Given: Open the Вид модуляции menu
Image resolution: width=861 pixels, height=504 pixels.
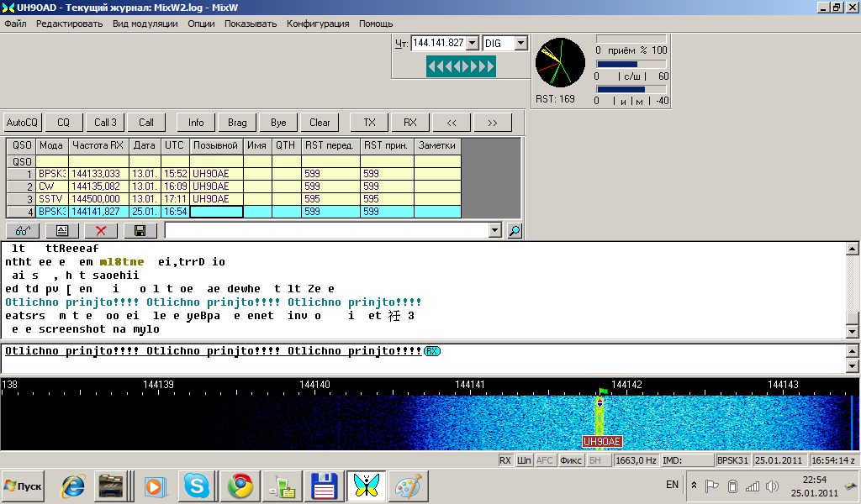Looking at the screenshot, I should (145, 24).
